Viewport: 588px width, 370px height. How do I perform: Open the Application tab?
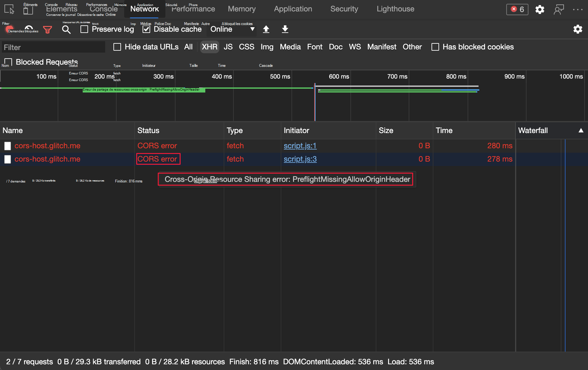click(x=293, y=9)
